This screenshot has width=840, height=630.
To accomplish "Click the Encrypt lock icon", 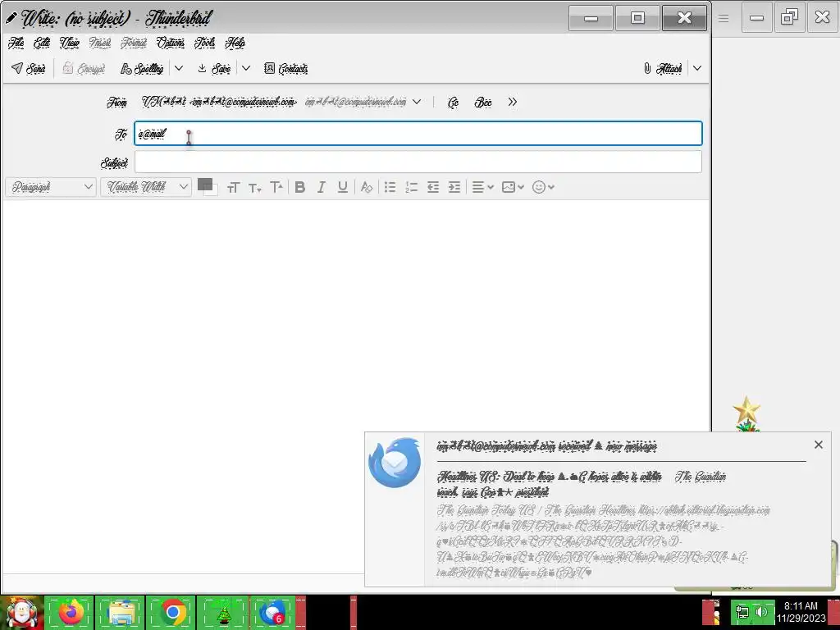I will tap(67, 68).
